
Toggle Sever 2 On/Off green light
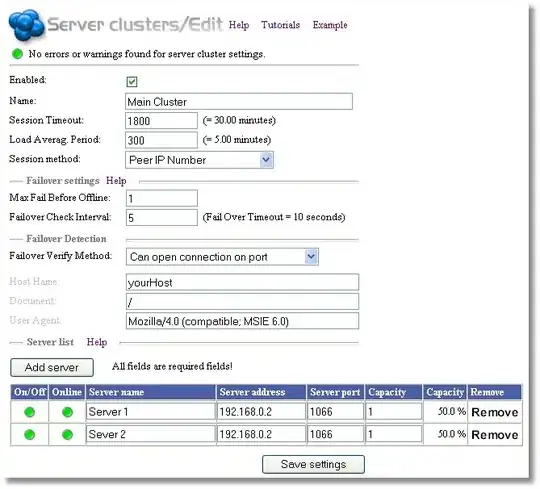tap(30, 435)
